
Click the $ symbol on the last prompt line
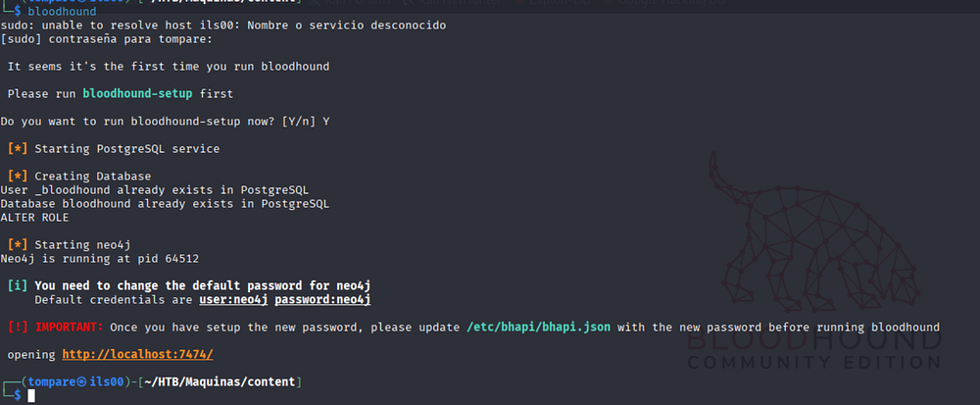click(x=18, y=395)
